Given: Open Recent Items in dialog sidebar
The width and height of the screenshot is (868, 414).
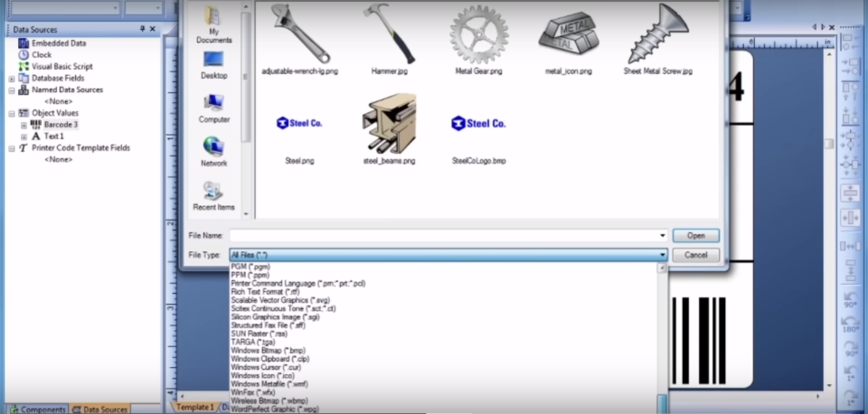Looking at the screenshot, I should click(213, 196).
